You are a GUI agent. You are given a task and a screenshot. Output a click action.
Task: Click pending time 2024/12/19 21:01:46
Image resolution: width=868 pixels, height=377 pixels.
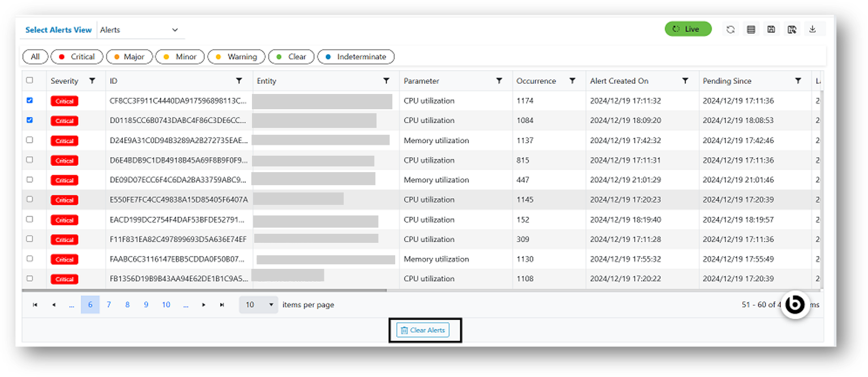(738, 180)
